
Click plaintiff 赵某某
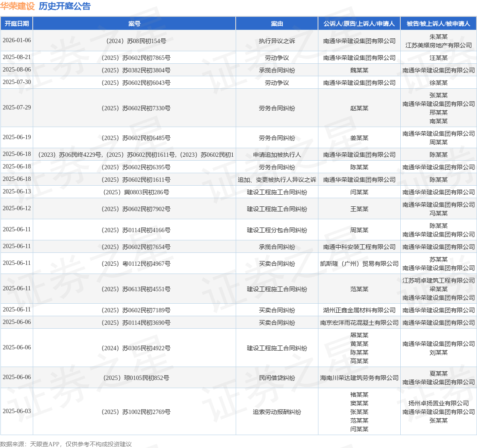coord(359,108)
